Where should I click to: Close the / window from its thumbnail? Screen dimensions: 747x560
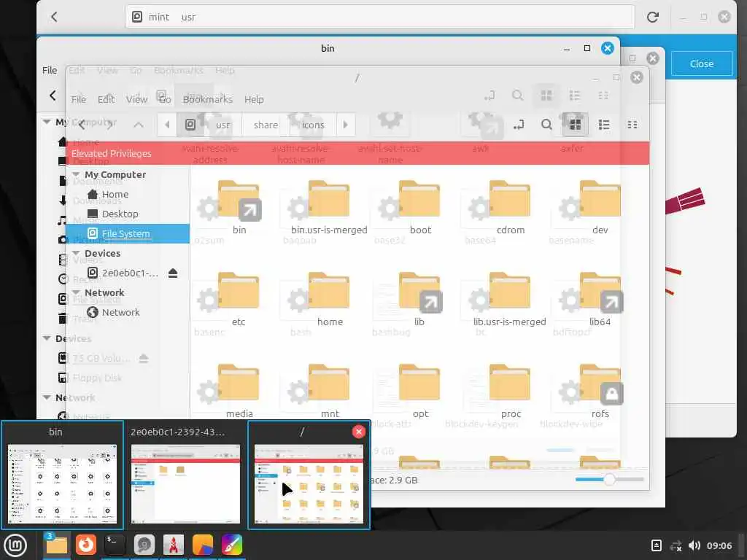[x=359, y=432]
